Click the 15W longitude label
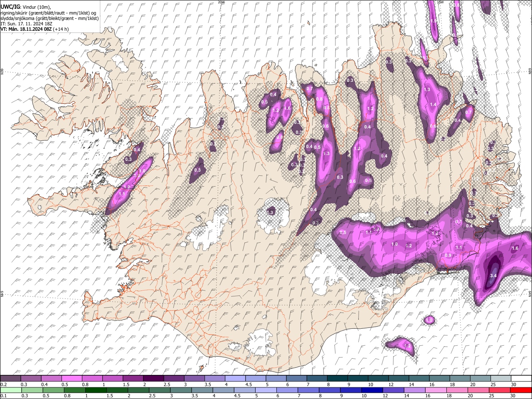This screenshot has height=399, width=532. [x=441, y=2]
